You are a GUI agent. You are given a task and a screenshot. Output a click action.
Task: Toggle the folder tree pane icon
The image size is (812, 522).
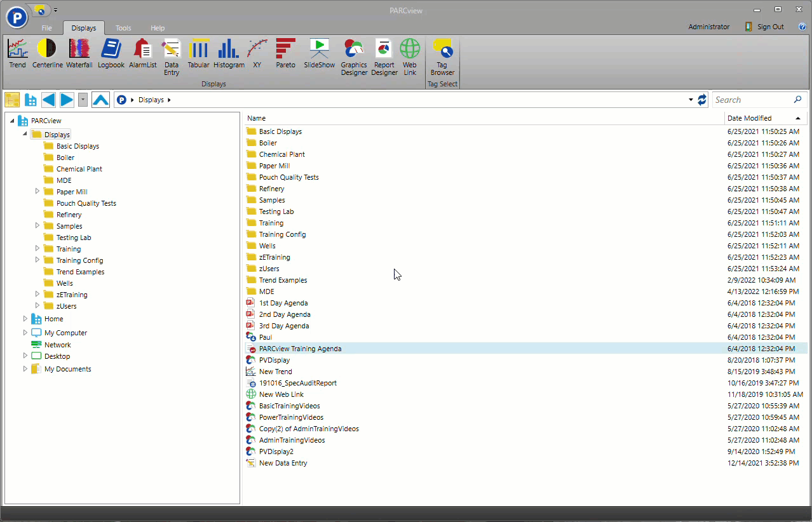pos(12,100)
